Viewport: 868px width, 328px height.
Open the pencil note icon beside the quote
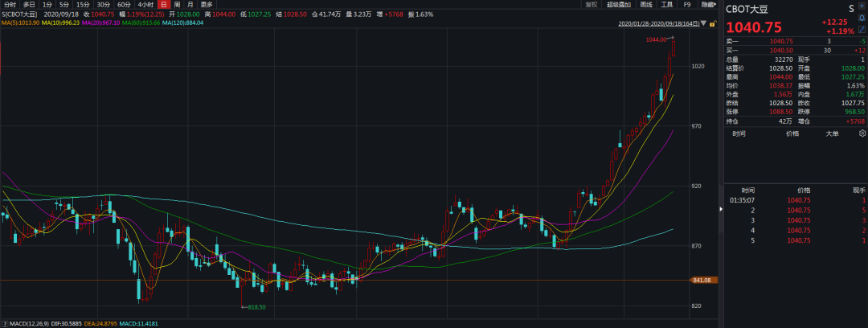(x=862, y=30)
